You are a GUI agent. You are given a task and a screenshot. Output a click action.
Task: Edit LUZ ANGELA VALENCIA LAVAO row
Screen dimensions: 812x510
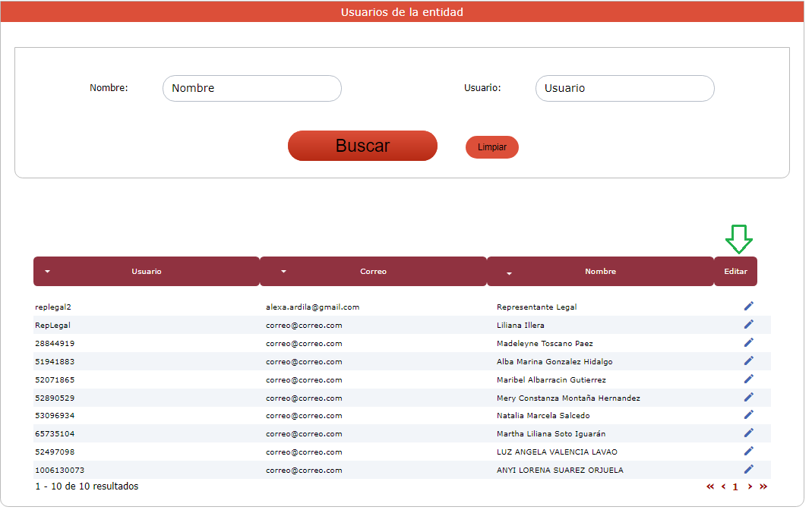pos(748,451)
